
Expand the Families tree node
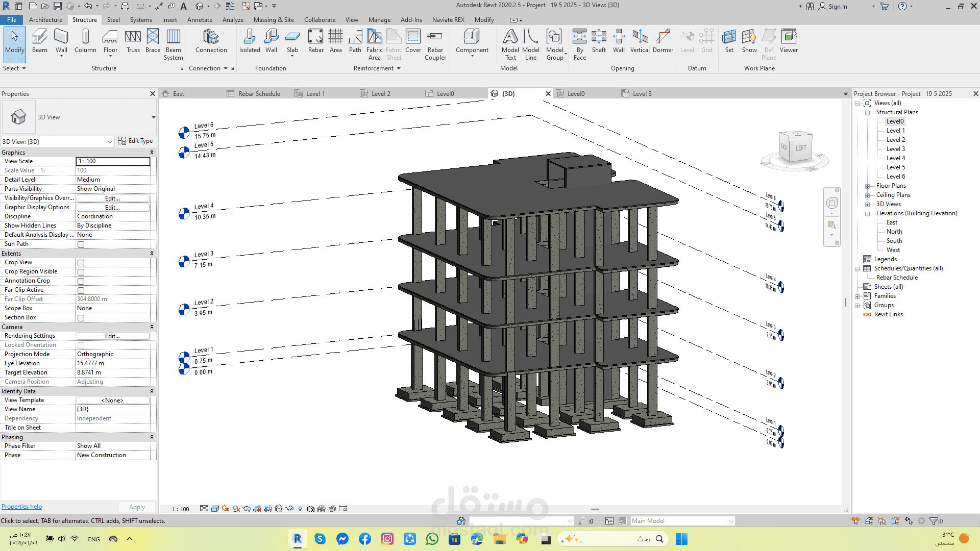coord(858,296)
